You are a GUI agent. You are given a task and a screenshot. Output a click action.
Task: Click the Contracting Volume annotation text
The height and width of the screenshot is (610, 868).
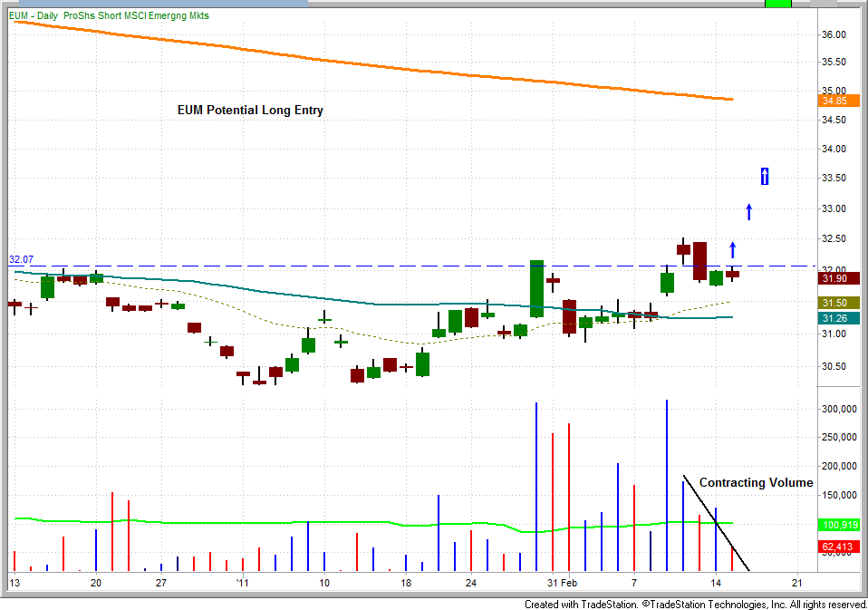point(757,483)
